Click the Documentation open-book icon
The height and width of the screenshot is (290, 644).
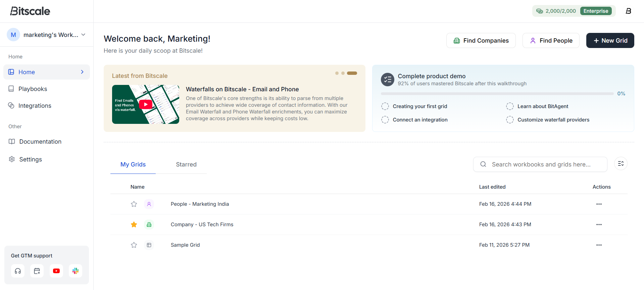(x=12, y=141)
